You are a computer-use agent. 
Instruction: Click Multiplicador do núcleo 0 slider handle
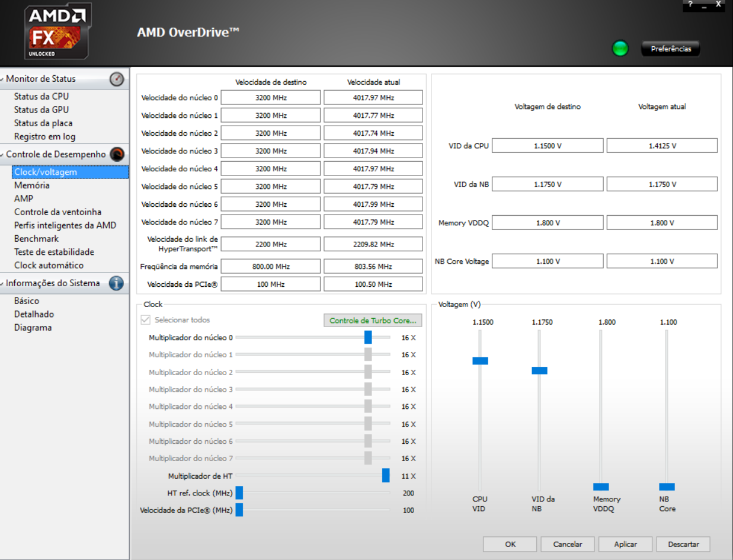tap(368, 337)
